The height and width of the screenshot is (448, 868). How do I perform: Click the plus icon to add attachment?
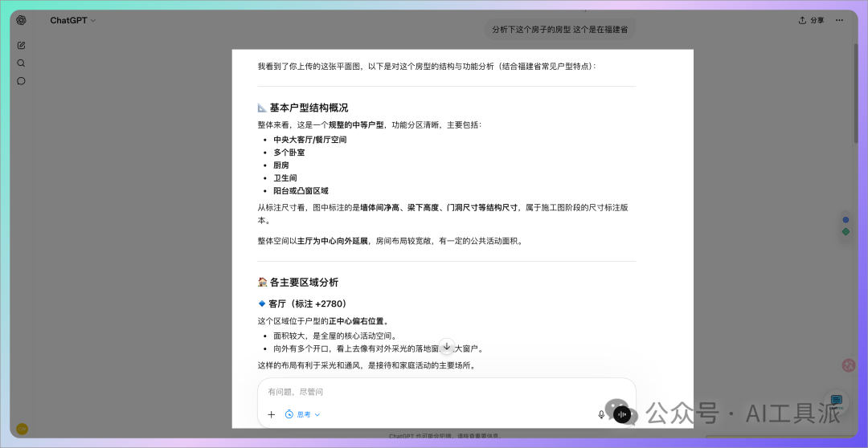(x=272, y=414)
